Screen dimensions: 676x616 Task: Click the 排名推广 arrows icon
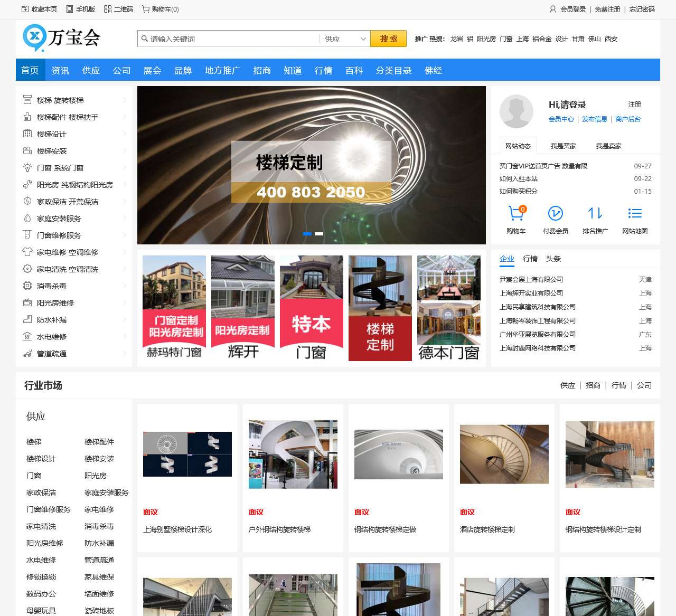[595, 213]
